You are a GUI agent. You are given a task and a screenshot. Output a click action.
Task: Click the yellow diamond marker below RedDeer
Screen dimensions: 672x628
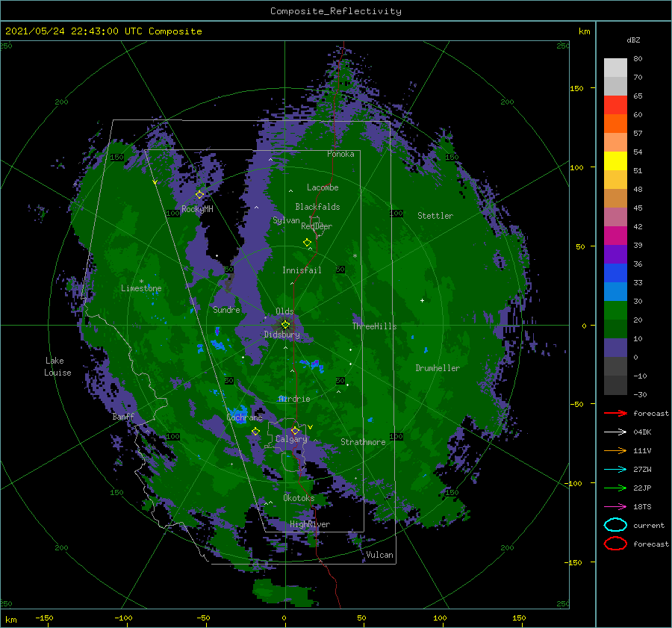coord(308,243)
